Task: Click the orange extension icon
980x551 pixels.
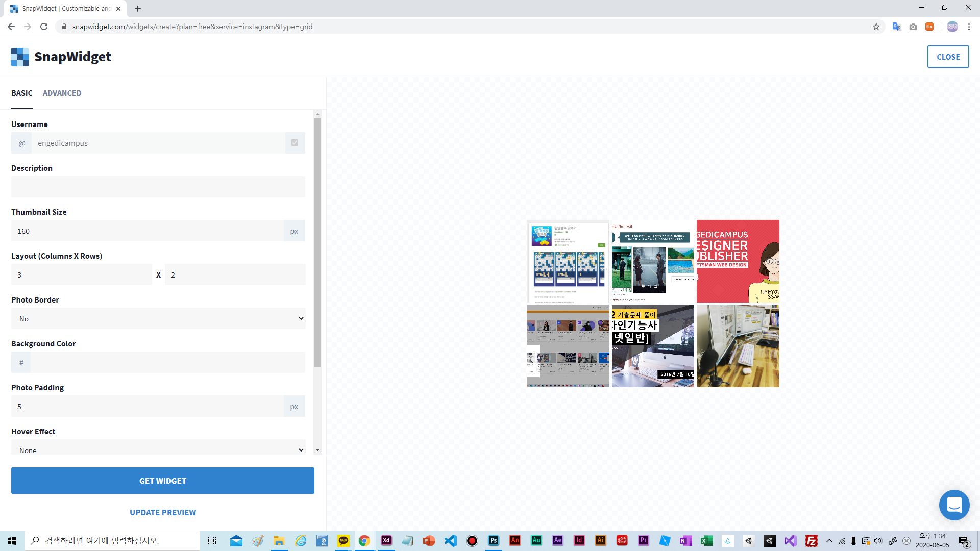Action: point(929,27)
